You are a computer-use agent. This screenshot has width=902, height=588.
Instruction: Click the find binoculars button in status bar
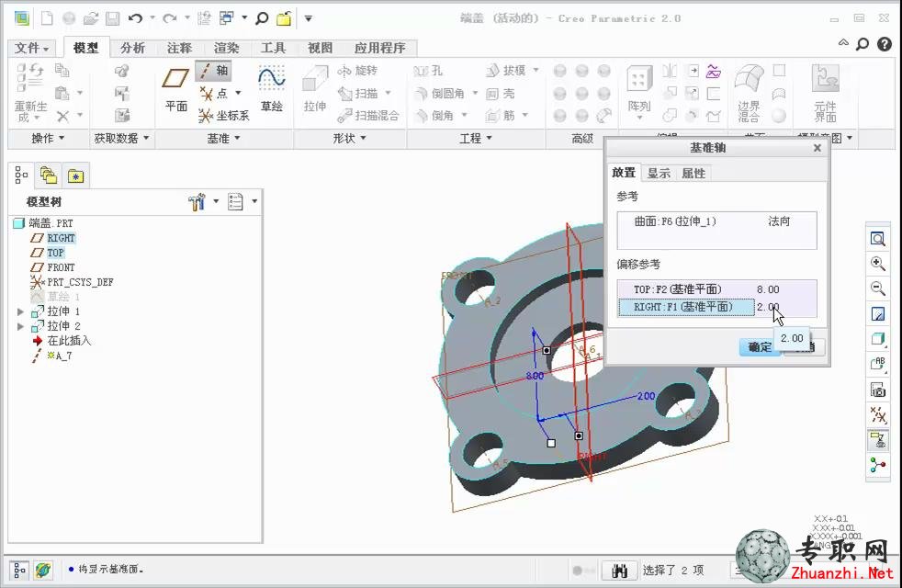(619, 571)
